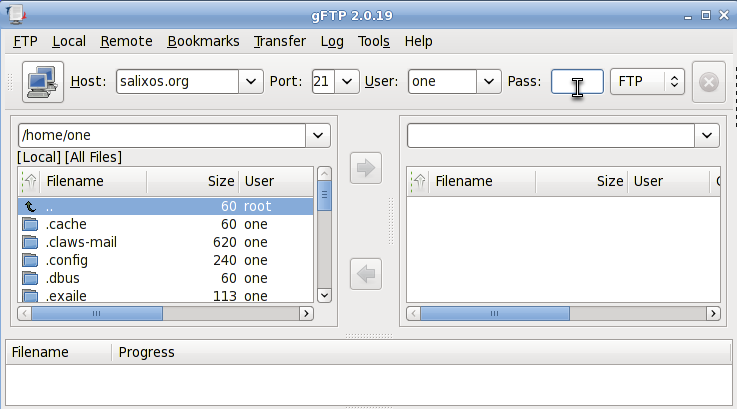Screen dimensions: 737x409
Task: Click the remote list horizontal scrollbar thumb
Action: pos(494,314)
